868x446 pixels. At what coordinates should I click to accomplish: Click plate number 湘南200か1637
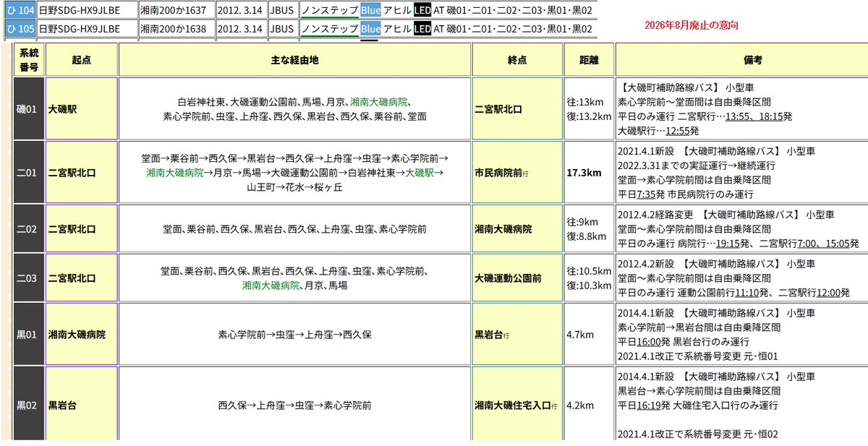coord(174,10)
